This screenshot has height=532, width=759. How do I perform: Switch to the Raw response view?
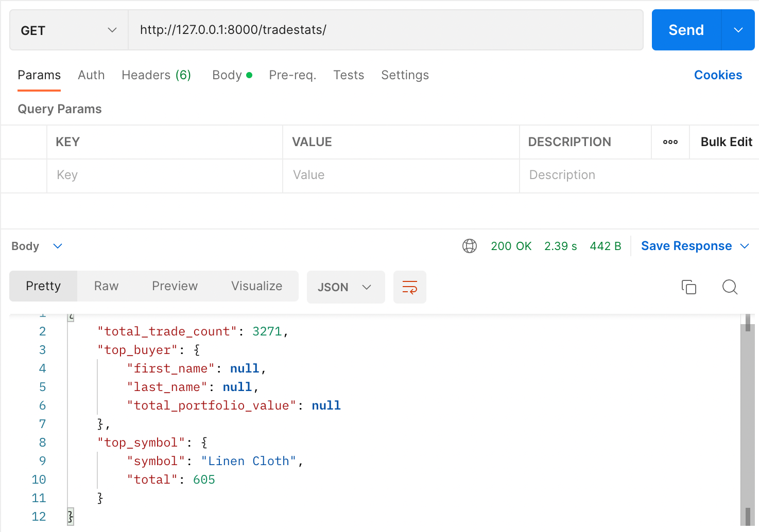[x=106, y=286]
